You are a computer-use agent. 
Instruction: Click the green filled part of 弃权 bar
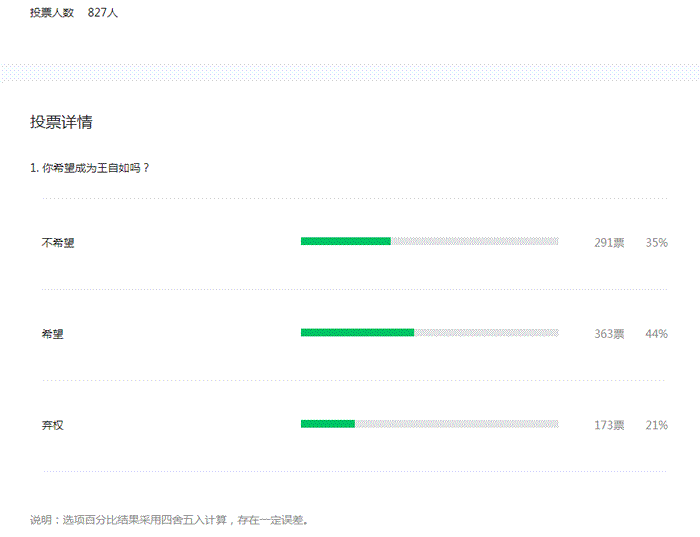pos(328,424)
